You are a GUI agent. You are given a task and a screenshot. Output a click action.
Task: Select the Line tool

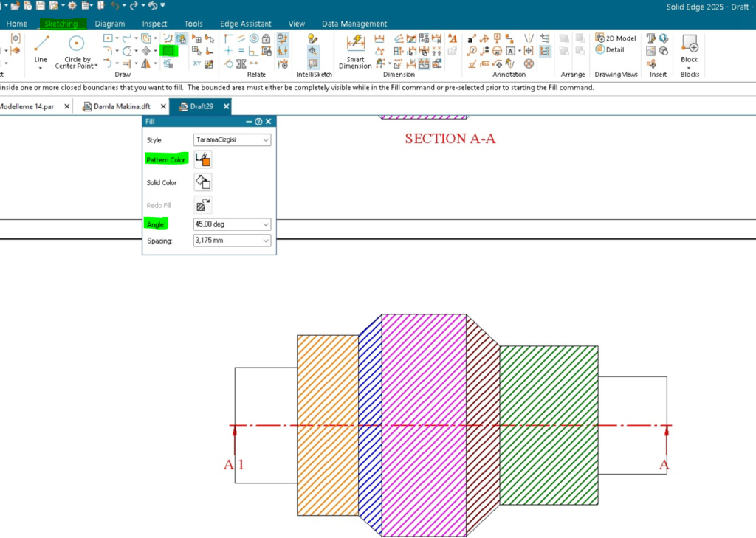tap(41, 48)
